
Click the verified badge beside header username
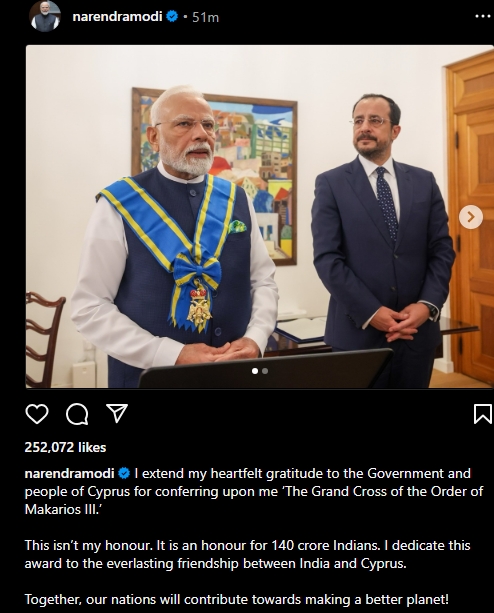point(172,17)
